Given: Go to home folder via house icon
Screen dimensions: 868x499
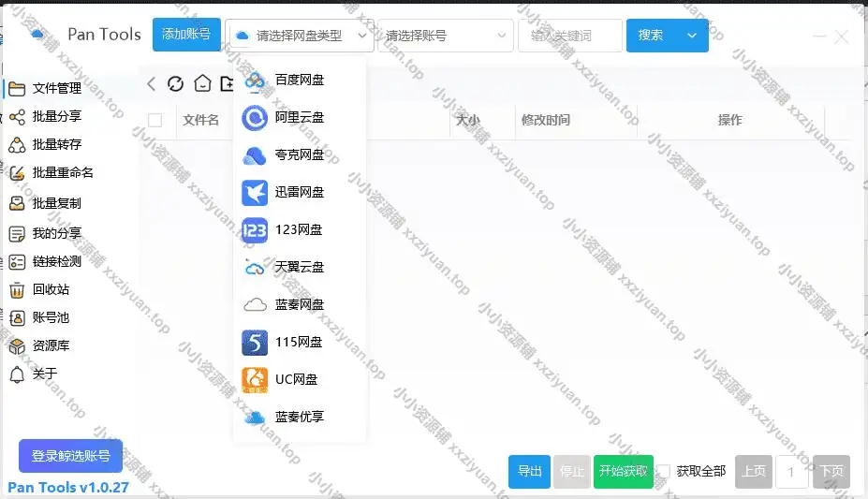Looking at the screenshot, I should click(202, 84).
